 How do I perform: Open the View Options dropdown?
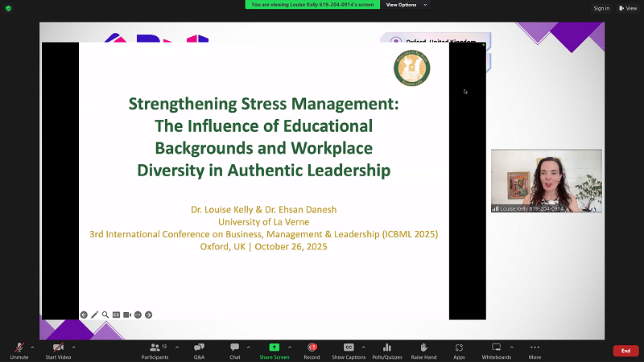407,5
